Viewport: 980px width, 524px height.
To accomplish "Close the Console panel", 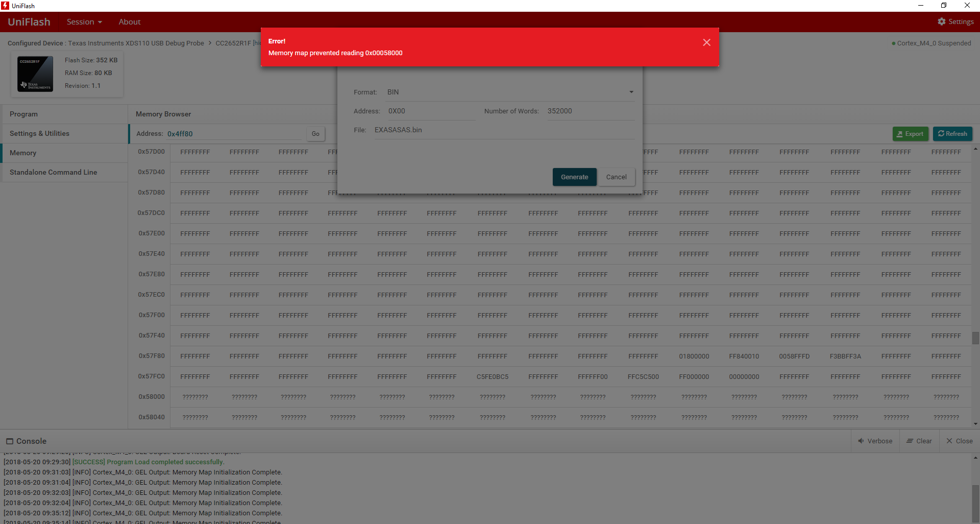I will pyautogui.click(x=960, y=441).
